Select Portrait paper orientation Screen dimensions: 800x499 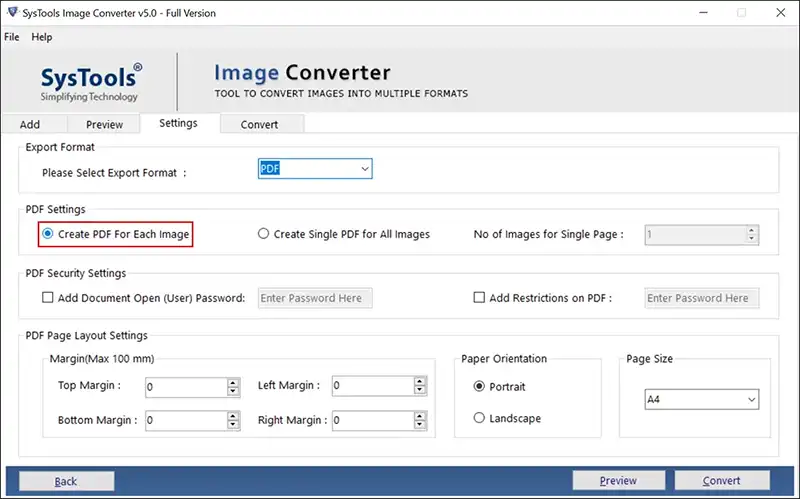tap(499, 386)
